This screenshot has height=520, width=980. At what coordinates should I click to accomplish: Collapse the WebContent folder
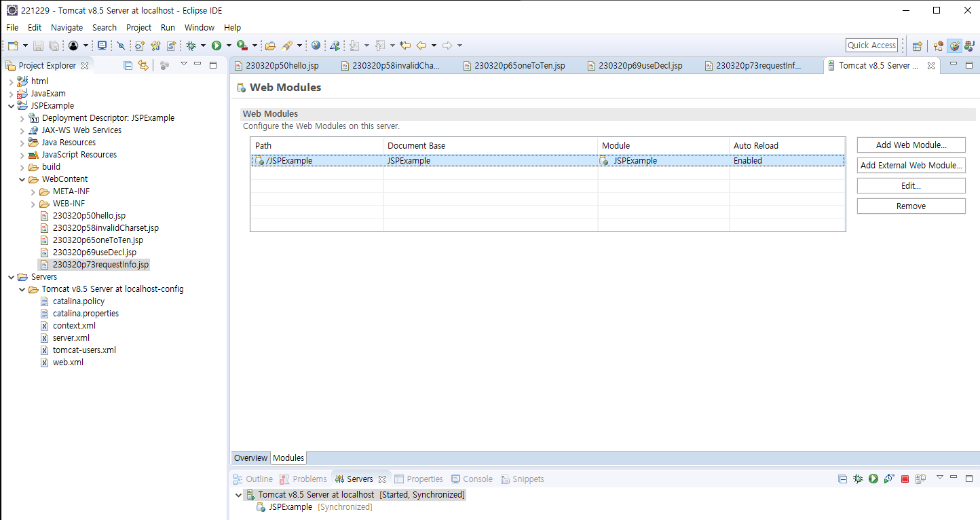point(22,179)
